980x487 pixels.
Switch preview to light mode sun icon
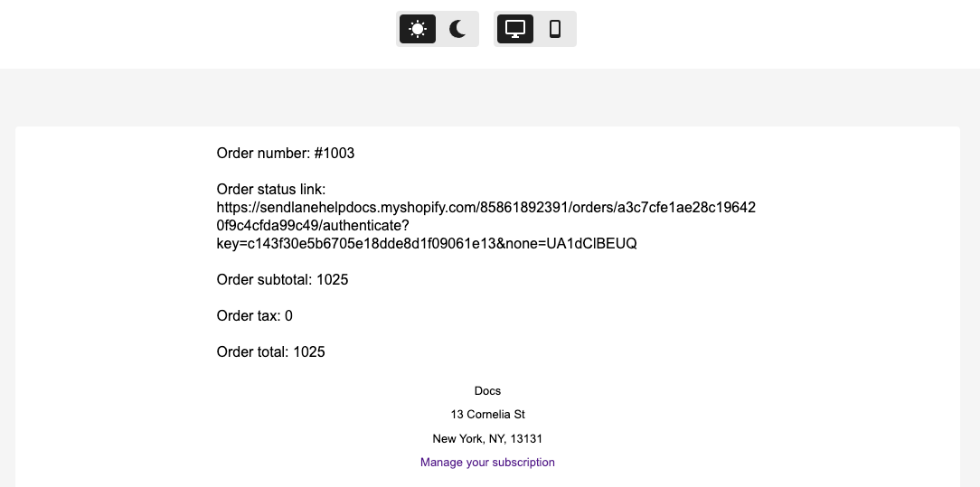(x=417, y=29)
